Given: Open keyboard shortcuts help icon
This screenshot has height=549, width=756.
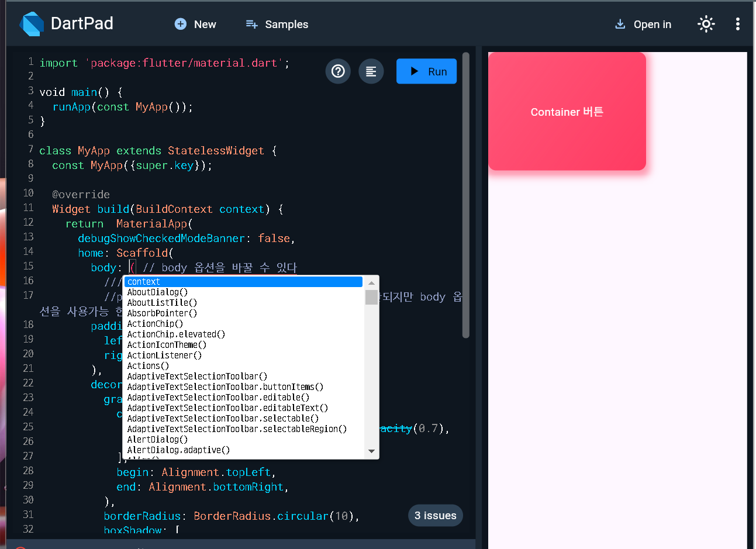Looking at the screenshot, I should [x=338, y=71].
